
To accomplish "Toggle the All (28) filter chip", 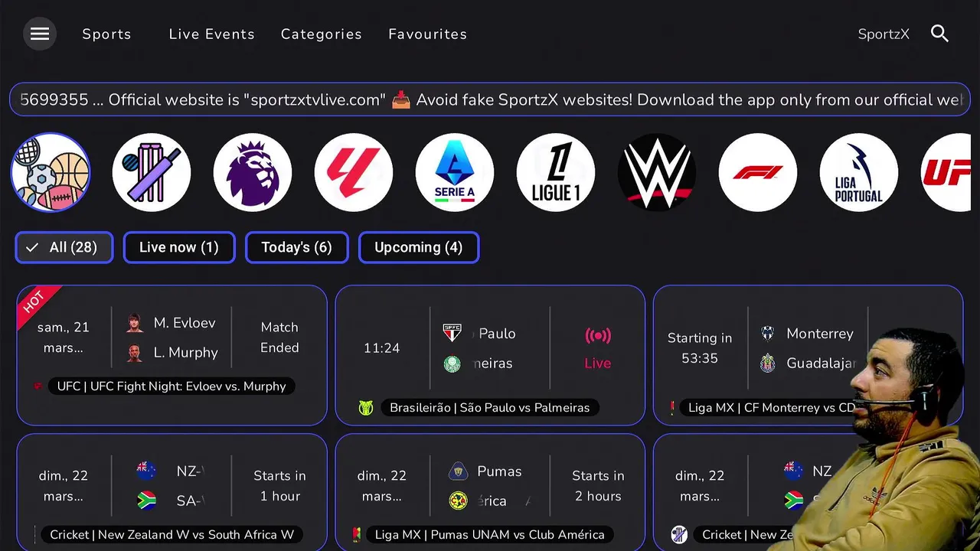I will pyautogui.click(x=64, y=247).
